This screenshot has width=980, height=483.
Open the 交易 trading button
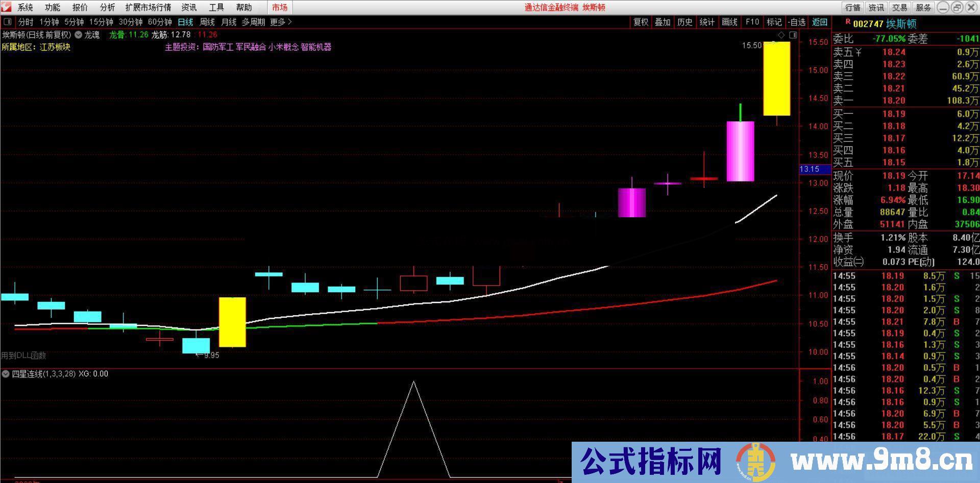(900, 7)
